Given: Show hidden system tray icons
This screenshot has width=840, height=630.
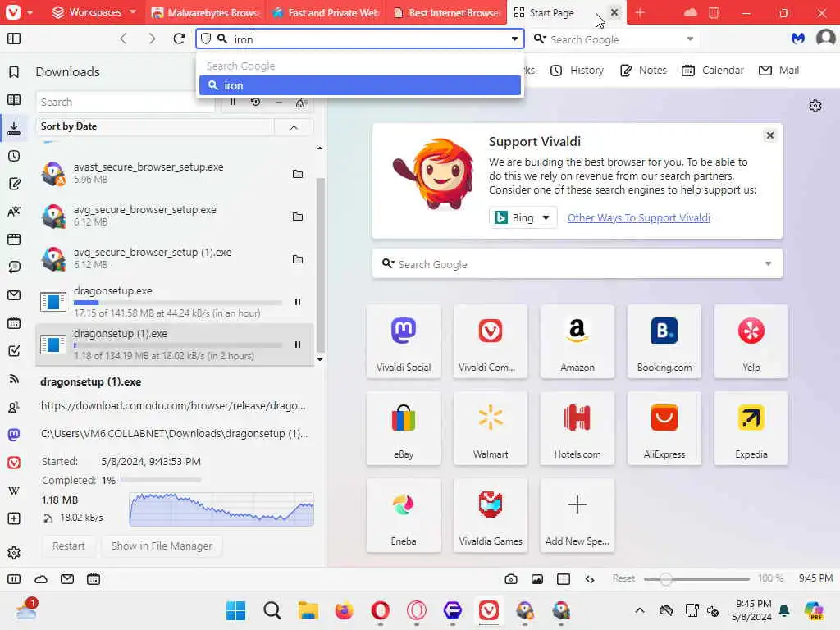Looking at the screenshot, I should point(640,610).
